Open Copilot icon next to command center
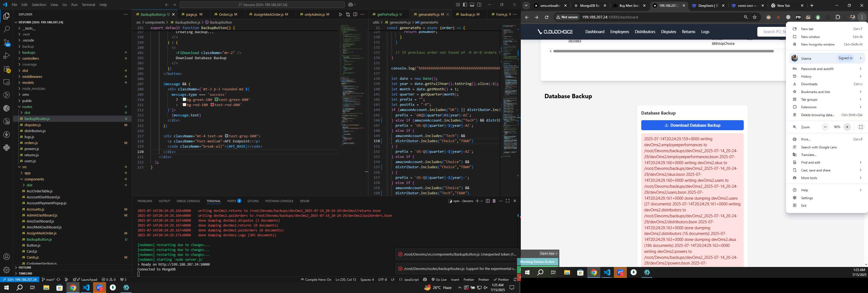Viewport: 868px width, 293px height. (351, 5)
